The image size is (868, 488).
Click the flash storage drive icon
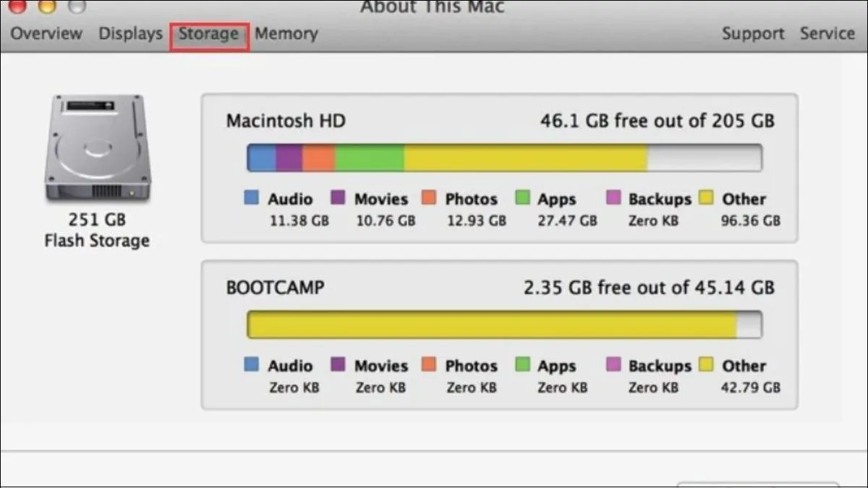point(96,149)
